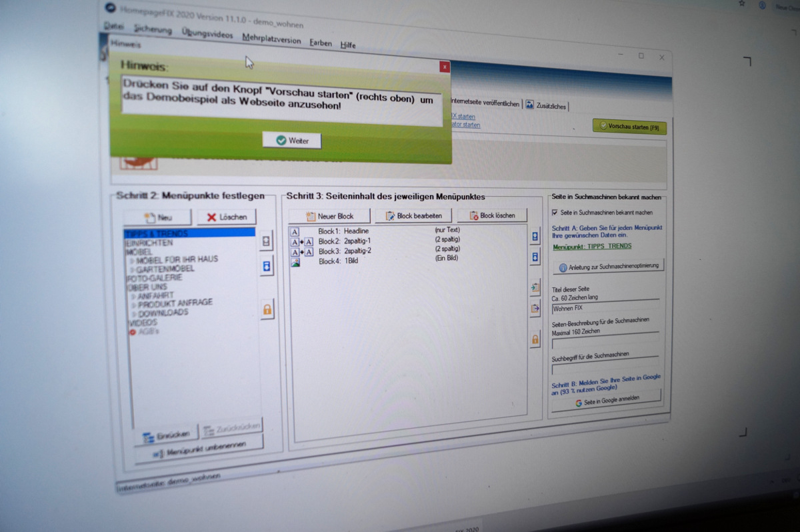Click the lower of the two block import/export icons
This screenshot has width=800, height=532.
point(535,309)
